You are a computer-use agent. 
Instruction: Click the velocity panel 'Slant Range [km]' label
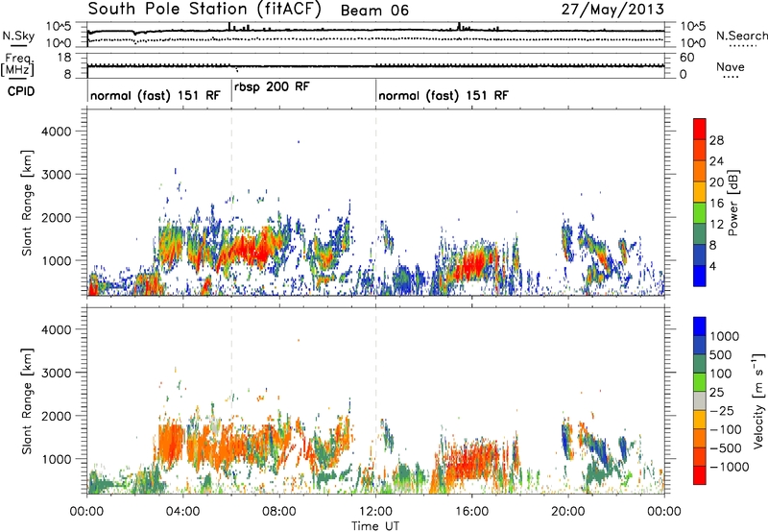27,400
